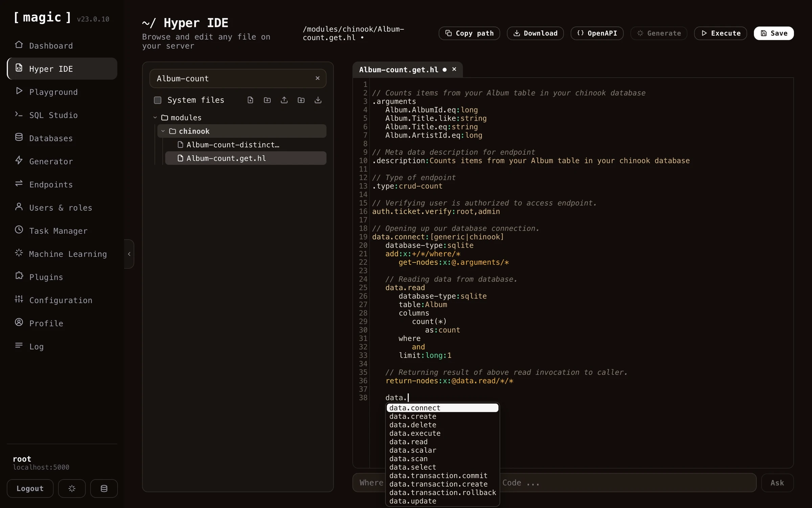This screenshot has width=812, height=508.
Task: Choose data.connect from autocomplete list
Action: tap(443, 408)
